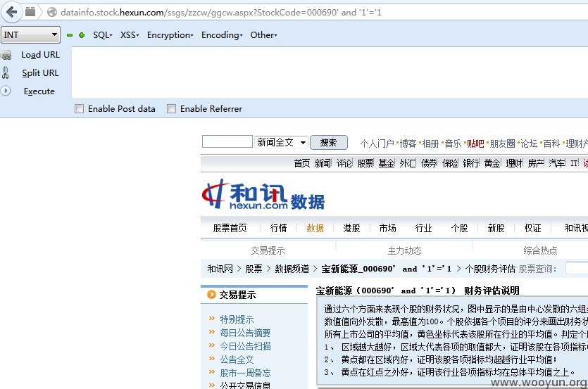
Task: Click the history folder icon near the back button
Action: [30, 12]
